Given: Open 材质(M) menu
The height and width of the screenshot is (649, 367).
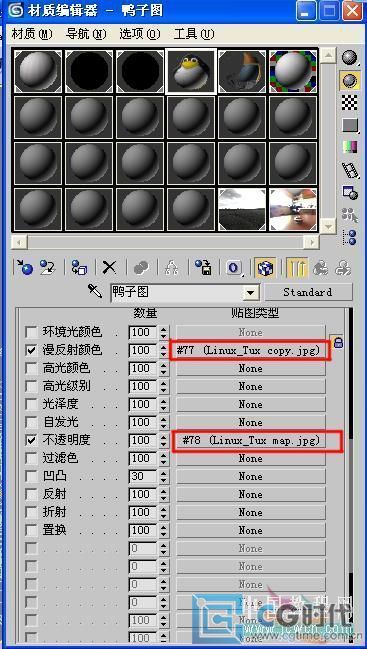Looking at the screenshot, I should point(32,34).
